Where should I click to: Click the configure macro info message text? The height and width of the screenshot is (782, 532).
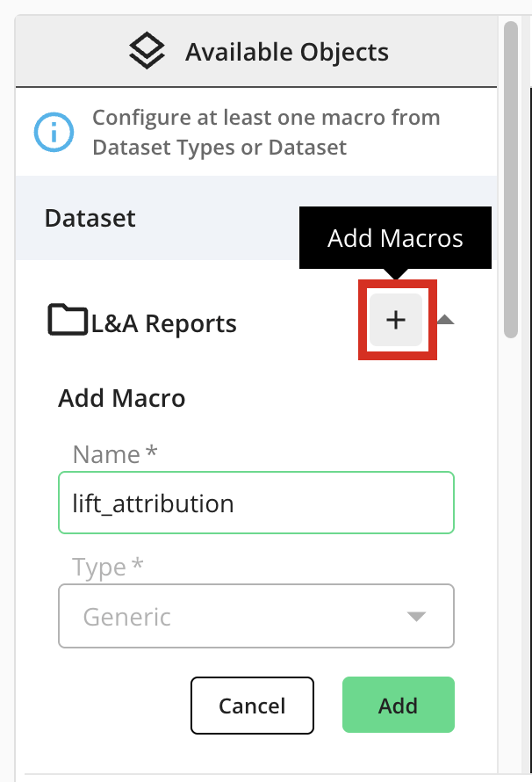tap(266, 132)
